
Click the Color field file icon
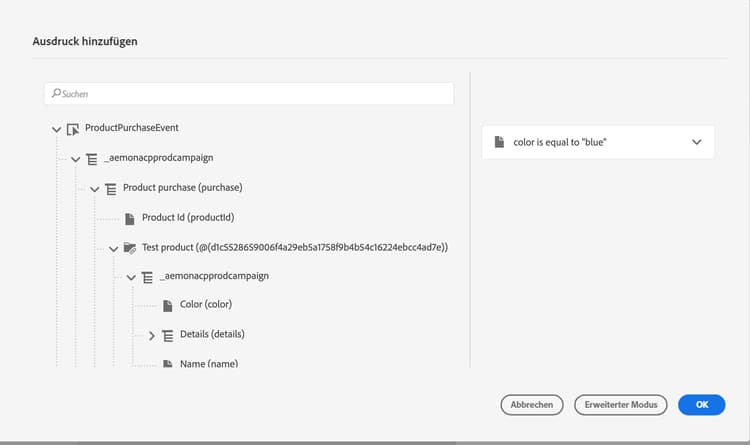pyautogui.click(x=167, y=305)
